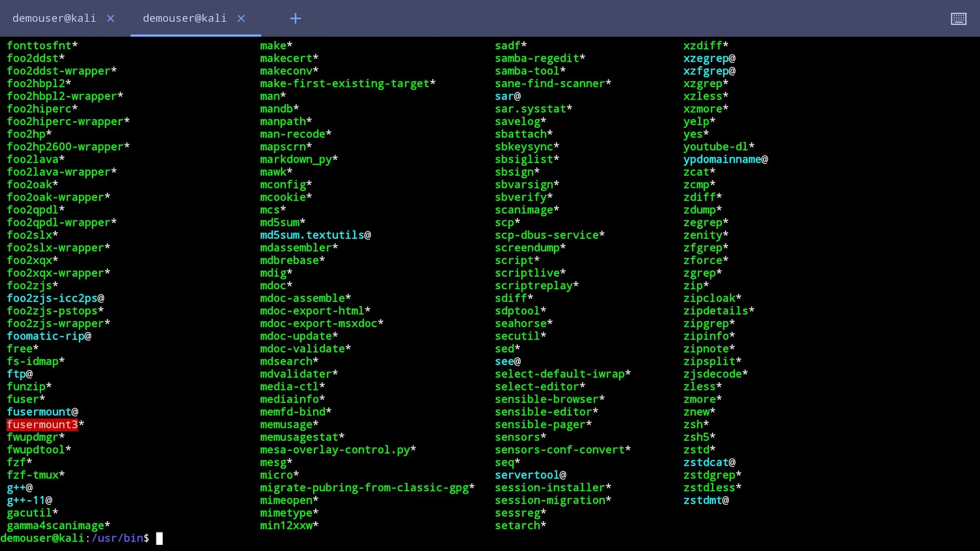Select the fzf-tmux filename
980x551 pixels.
33,475
